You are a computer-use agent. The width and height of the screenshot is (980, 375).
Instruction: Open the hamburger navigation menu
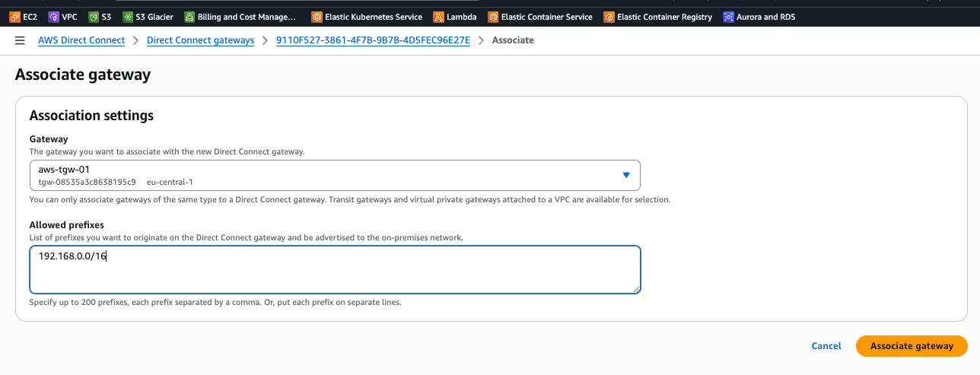point(20,40)
